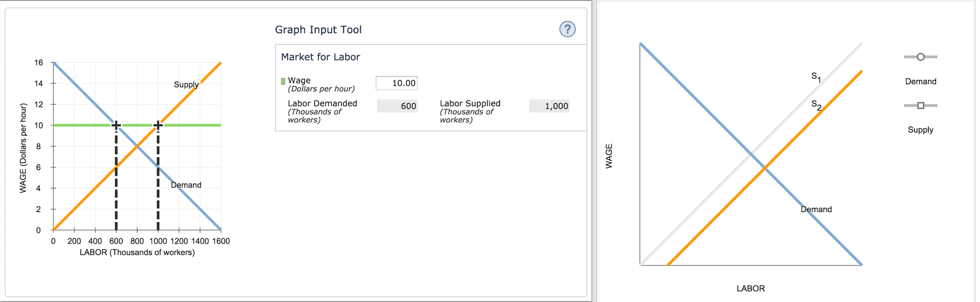
Task: Click the green Wage legend swatch
Action: (x=283, y=80)
